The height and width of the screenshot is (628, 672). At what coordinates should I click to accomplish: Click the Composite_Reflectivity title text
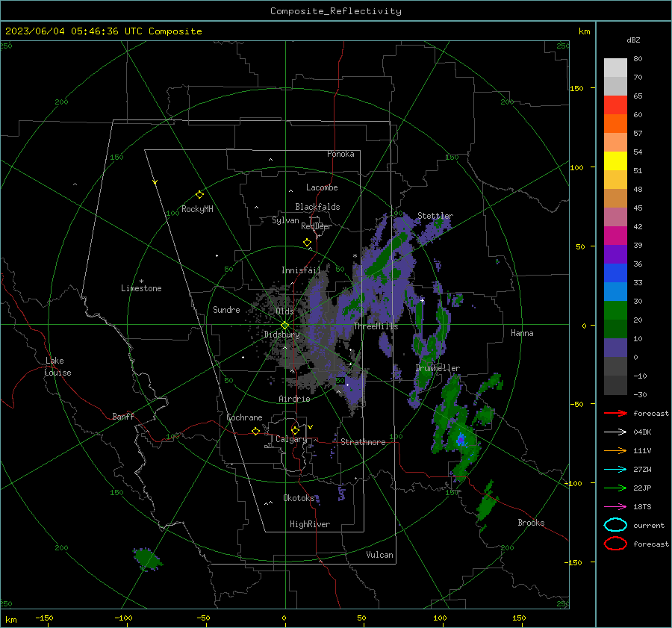click(x=336, y=11)
